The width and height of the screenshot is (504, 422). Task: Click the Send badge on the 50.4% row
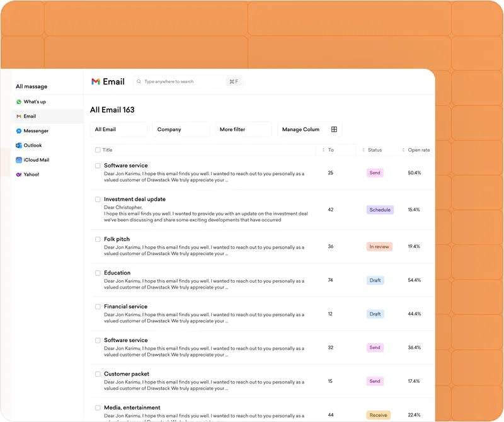[x=375, y=173]
